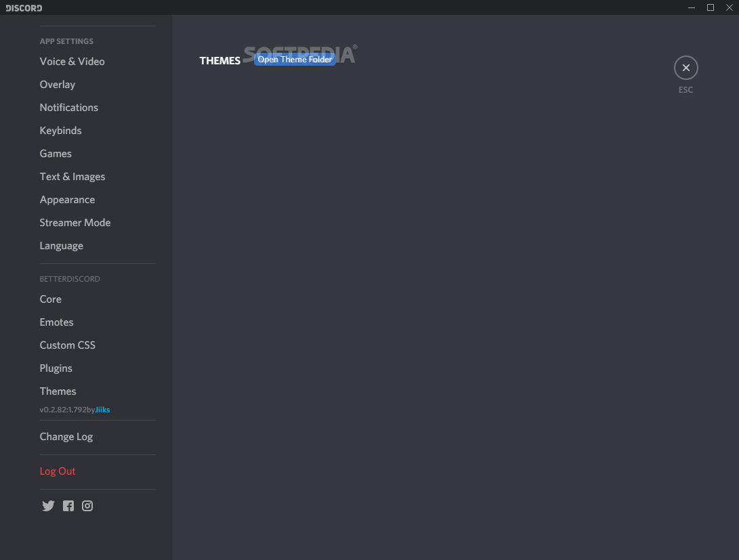Open Language settings
739x560 pixels.
(x=61, y=246)
